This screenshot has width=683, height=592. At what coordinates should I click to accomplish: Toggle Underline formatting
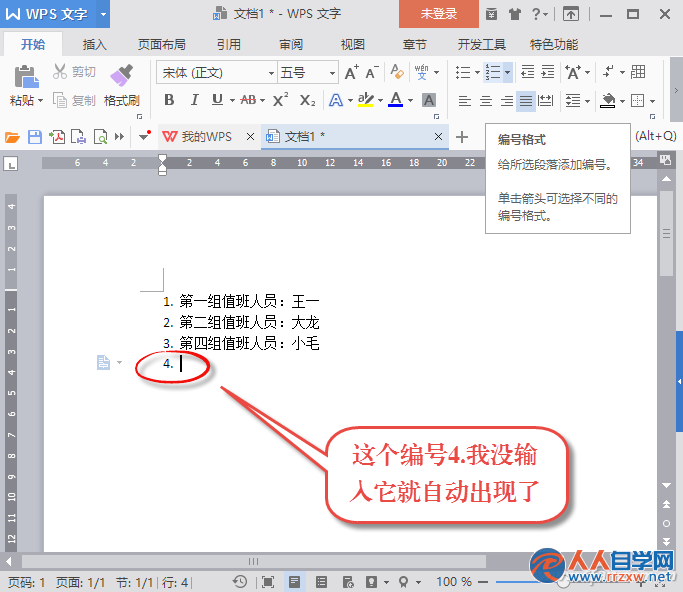click(217, 100)
